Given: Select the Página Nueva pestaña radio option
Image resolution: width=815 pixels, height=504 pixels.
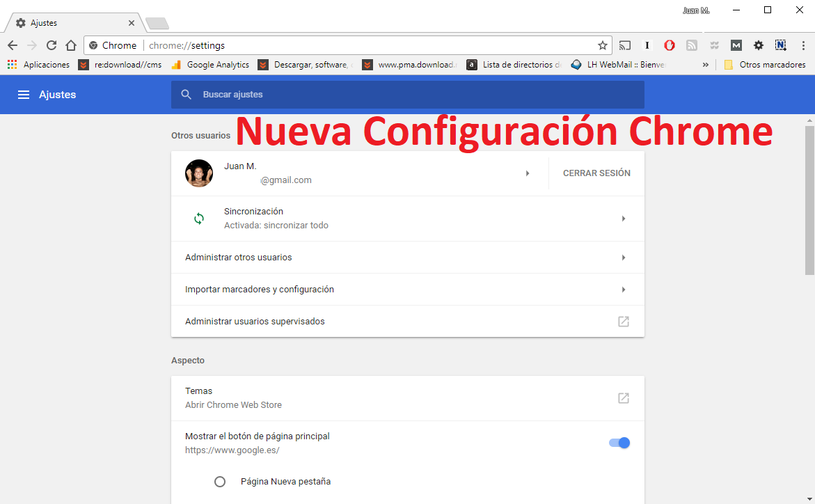Looking at the screenshot, I should click(x=220, y=482).
